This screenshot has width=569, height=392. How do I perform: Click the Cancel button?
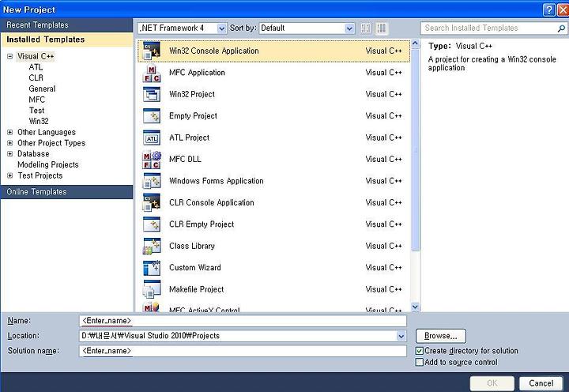coord(541,383)
